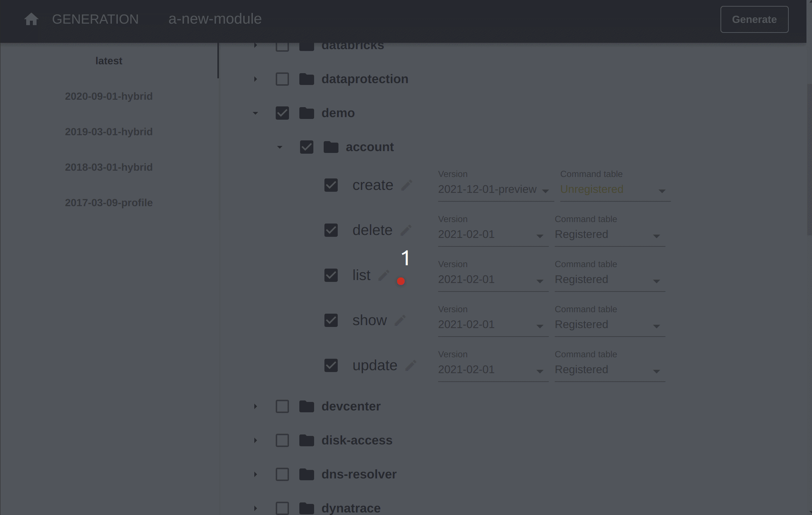Screen dimensions: 812x515
Task: Click the edit icon next to 'list'
Action: [x=384, y=275]
